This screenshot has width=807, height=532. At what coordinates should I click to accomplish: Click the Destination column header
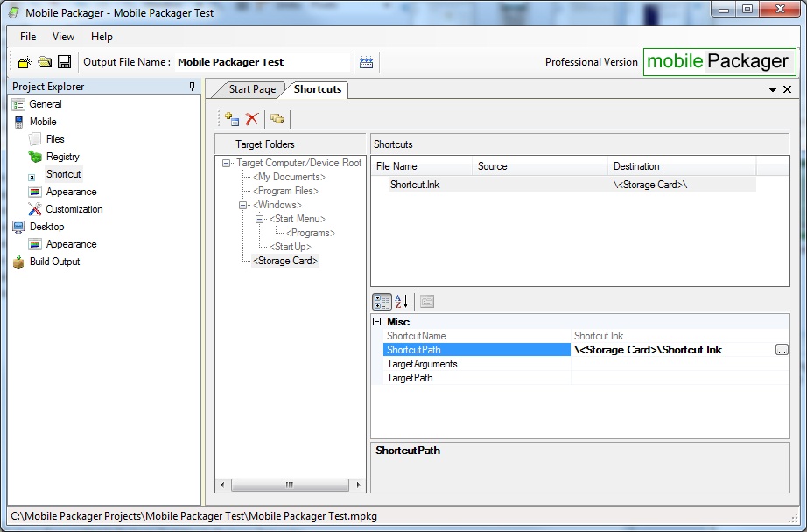tap(682, 166)
